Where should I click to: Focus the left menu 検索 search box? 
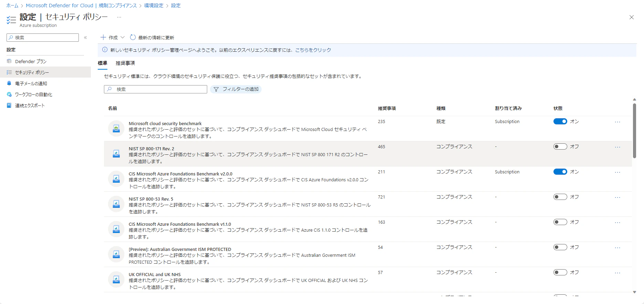[x=43, y=38]
